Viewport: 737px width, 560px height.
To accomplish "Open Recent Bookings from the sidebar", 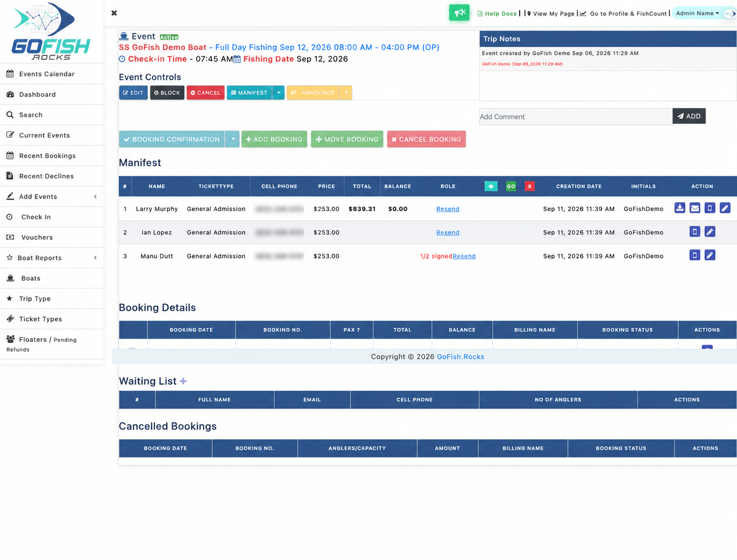I will 52,156.
